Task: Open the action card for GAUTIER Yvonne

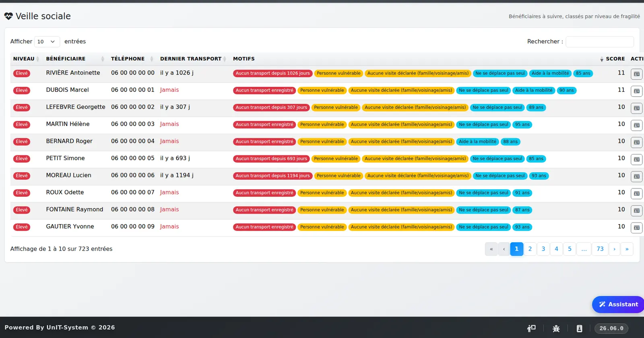Action: pos(636,228)
